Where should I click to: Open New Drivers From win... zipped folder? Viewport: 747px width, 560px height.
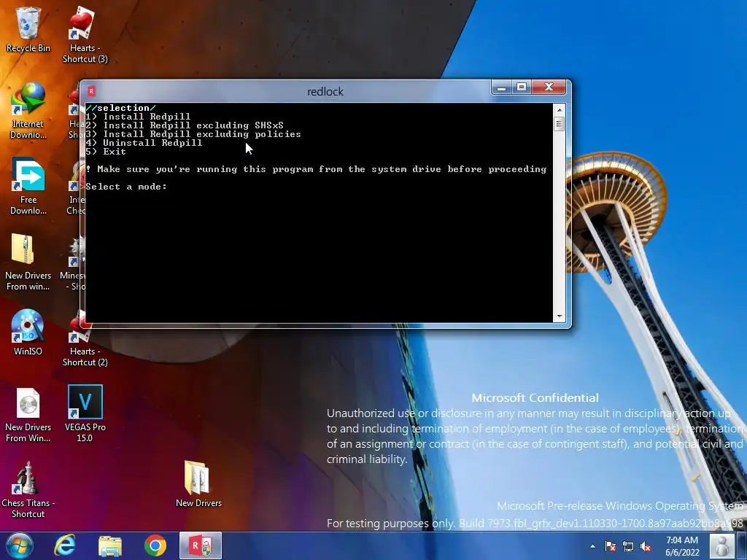coord(28,262)
